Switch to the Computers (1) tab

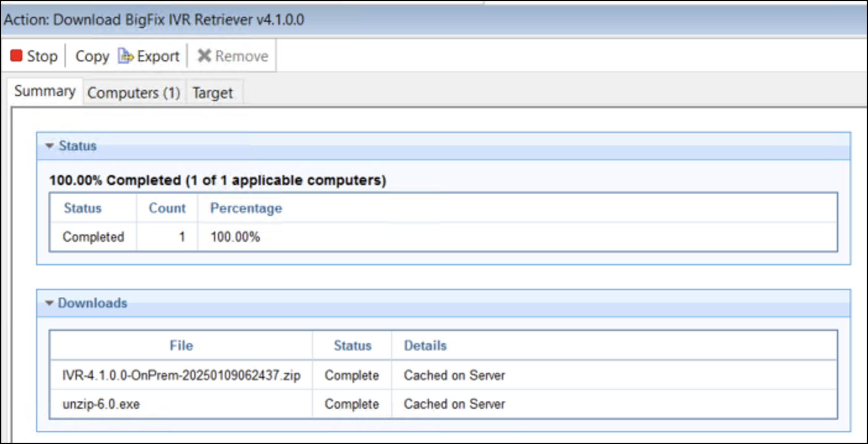tap(134, 93)
